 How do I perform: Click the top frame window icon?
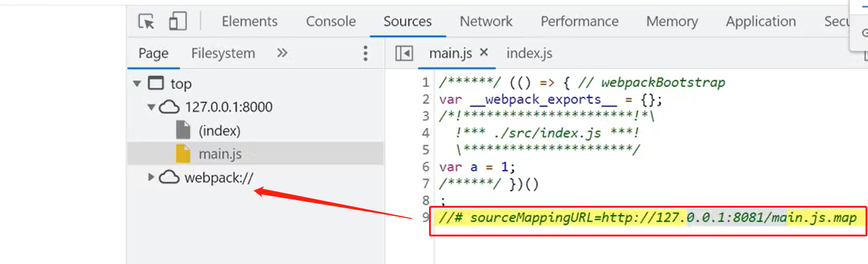click(156, 84)
